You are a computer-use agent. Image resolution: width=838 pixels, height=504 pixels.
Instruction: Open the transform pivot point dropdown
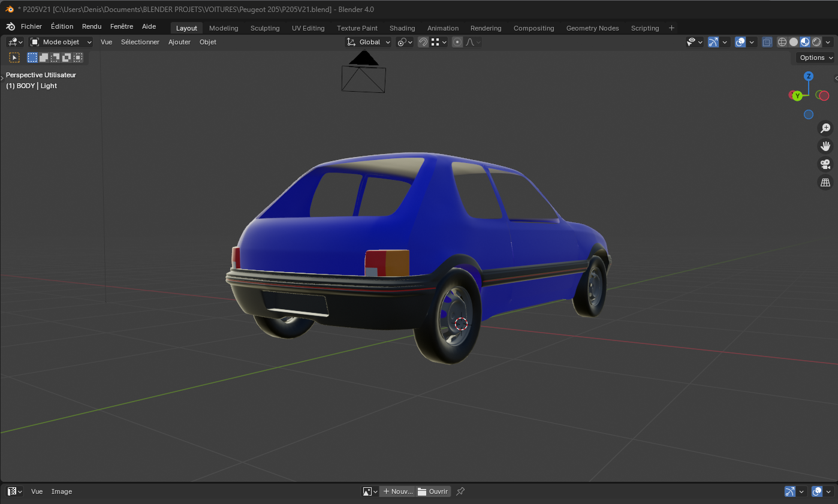point(405,42)
